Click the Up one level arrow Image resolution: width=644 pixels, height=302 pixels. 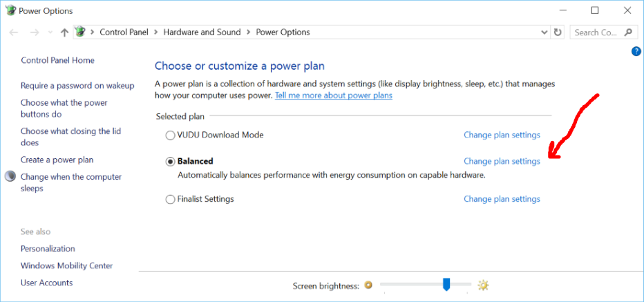pos(64,32)
